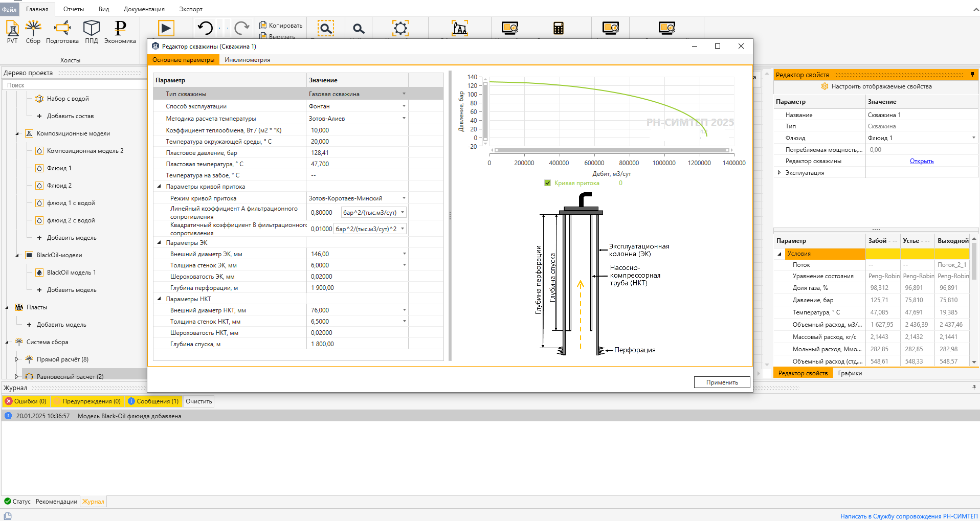
Task: Click Копировать in the ribbon
Action: 281,25
